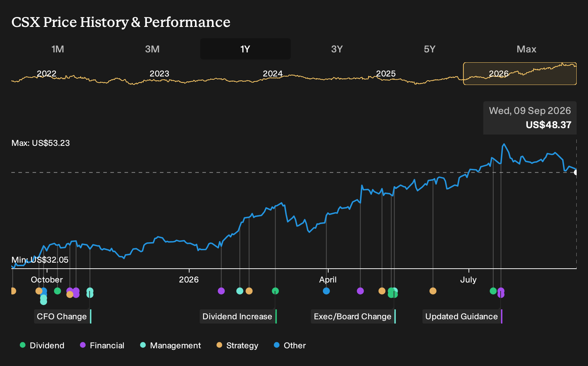Click the Max: US$53.23 label
Image resolution: width=588 pixels, height=366 pixels.
click(x=41, y=143)
